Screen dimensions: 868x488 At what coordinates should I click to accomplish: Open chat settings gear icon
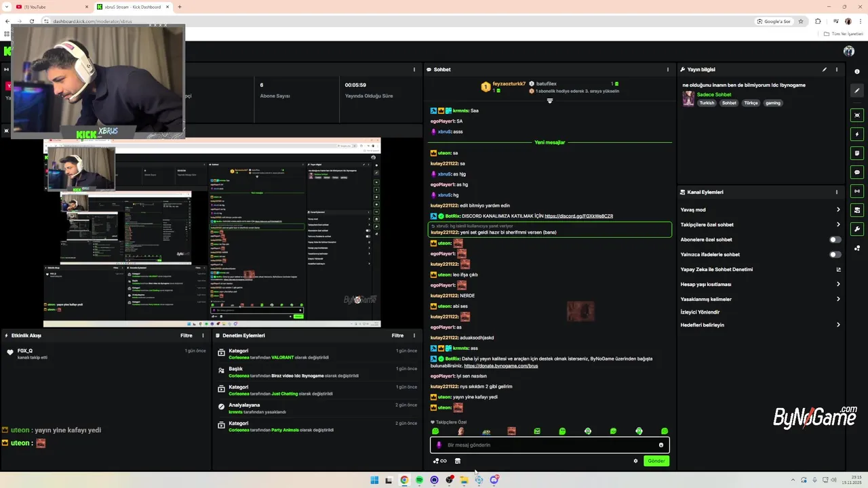click(635, 461)
